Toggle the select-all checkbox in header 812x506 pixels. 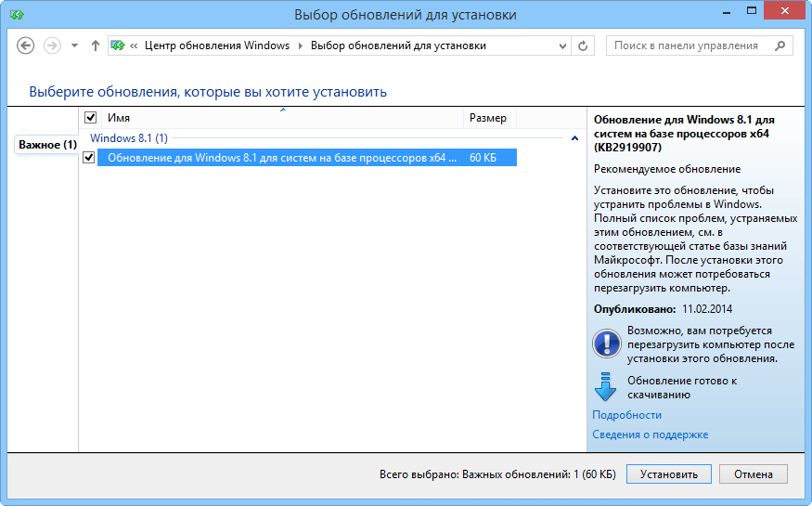click(x=91, y=118)
